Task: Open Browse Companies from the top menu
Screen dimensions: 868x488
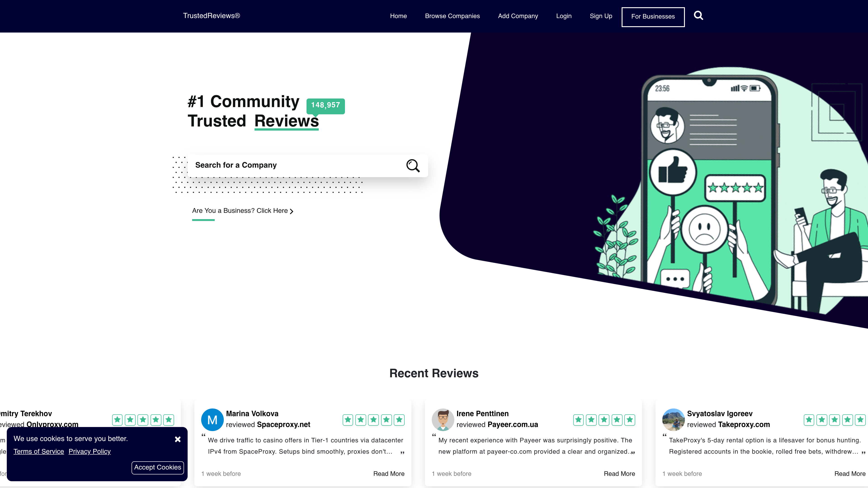Action: (x=452, y=16)
